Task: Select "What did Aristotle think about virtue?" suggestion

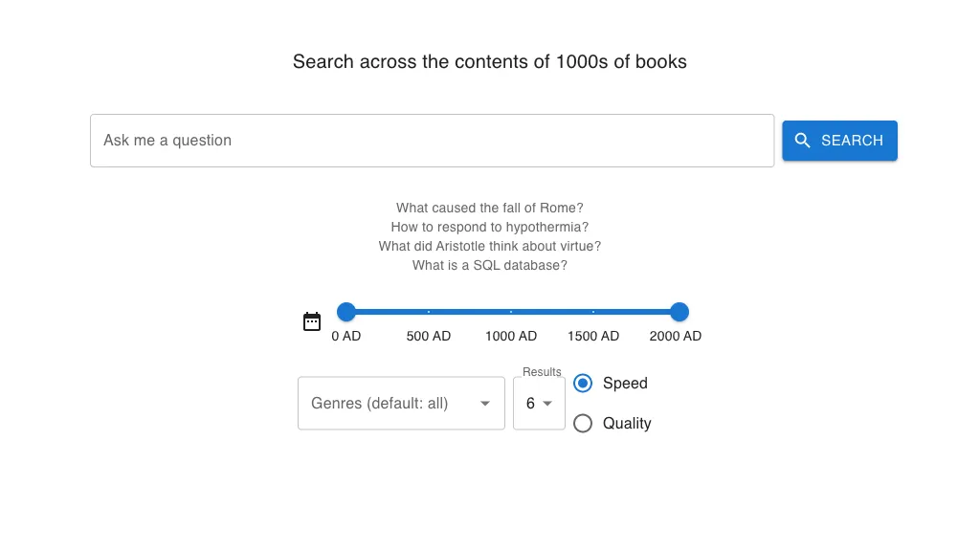Action: tap(490, 246)
